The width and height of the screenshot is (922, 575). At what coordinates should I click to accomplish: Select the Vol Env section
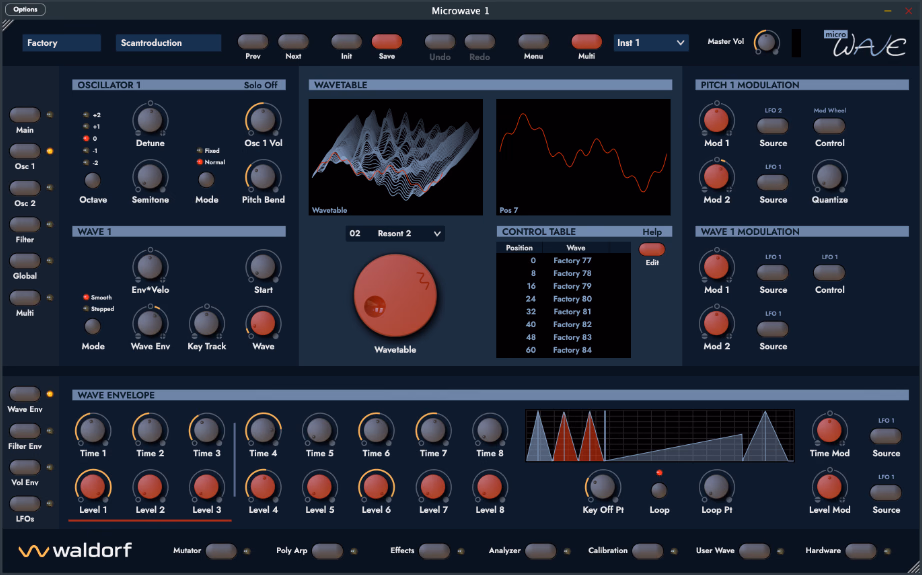pos(25,467)
